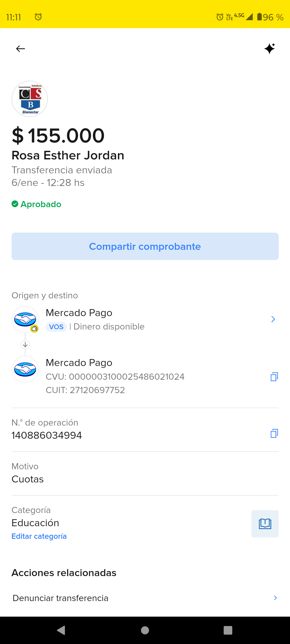Viewport: 290px width, 644px height.
Task: Tap the Denunciar transferencia chevron
Action: [x=275, y=598]
